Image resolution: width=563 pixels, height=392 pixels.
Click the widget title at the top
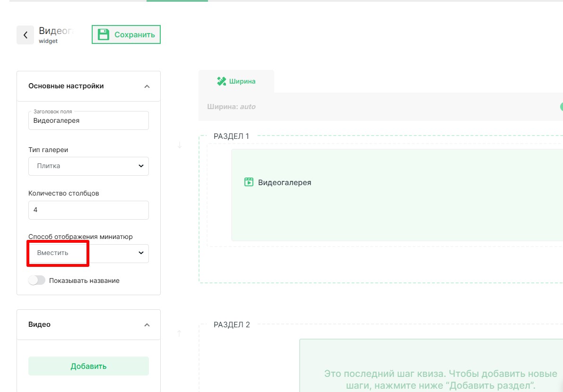56,31
